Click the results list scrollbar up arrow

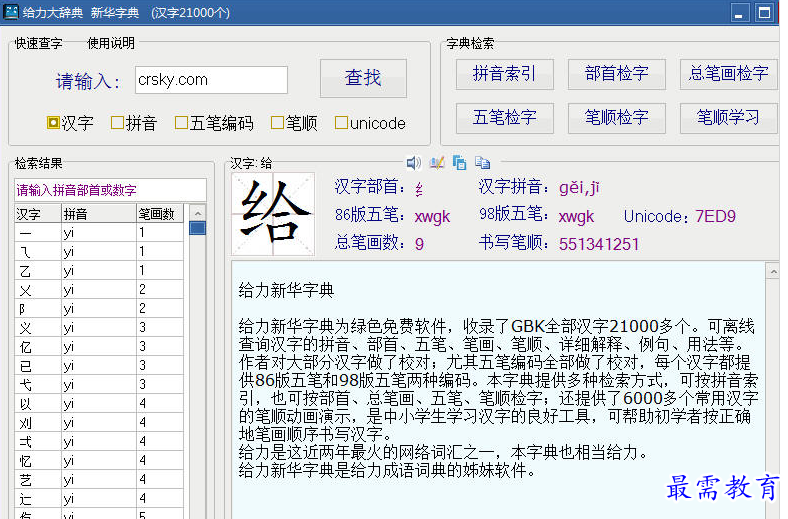197,212
